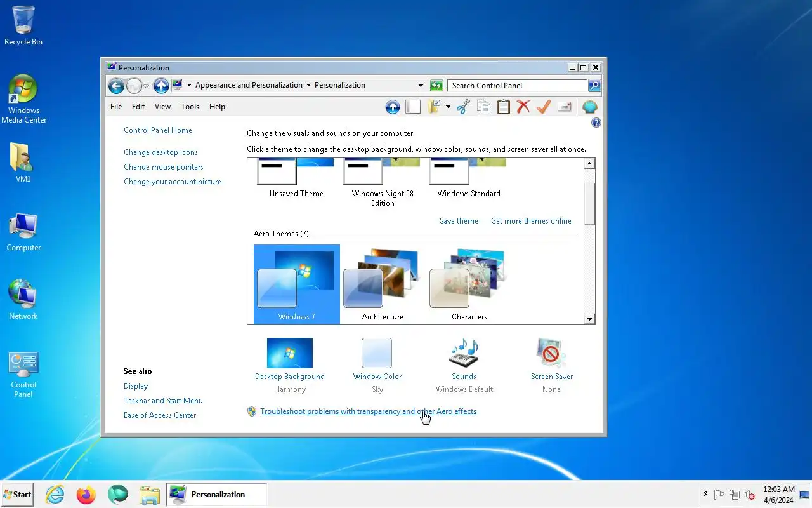Launch Internet Explorer from the taskbar
Viewport: 812px width, 508px height.
click(55, 494)
